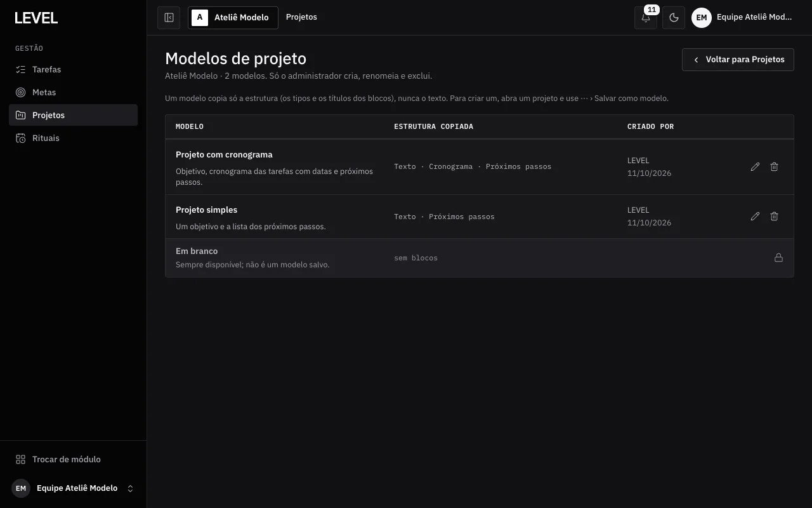
Task: Select the 'Projeto simples' title
Action: [206, 210]
